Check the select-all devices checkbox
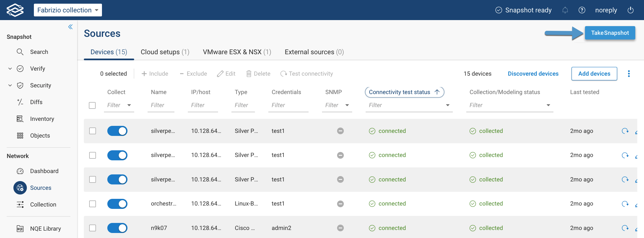The image size is (644, 238). tap(92, 105)
